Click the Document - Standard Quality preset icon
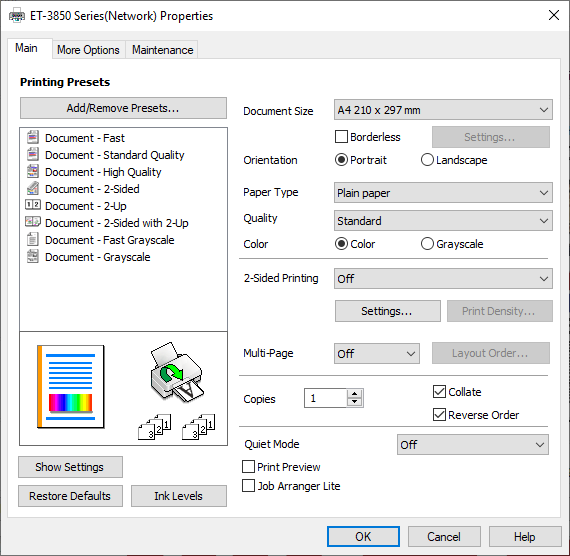The image size is (570, 556). pyautogui.click(x=33, y=154)
